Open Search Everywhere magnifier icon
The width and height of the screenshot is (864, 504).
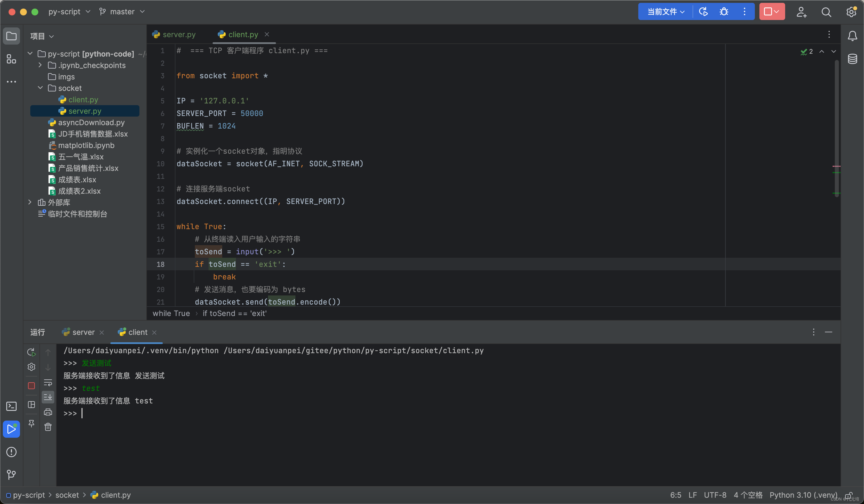pyautogui.click(x=826, y=12)
